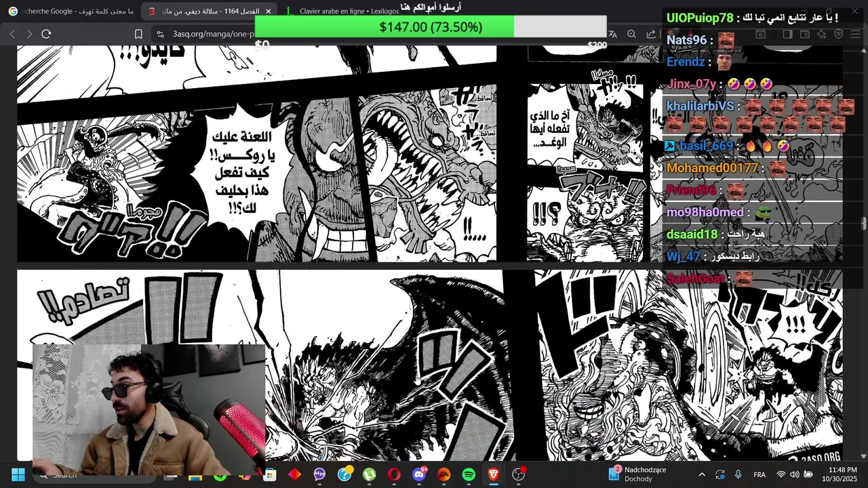868x488 pixels.
Task: Open the Windows Start menu
Action: tap(18, 474)
